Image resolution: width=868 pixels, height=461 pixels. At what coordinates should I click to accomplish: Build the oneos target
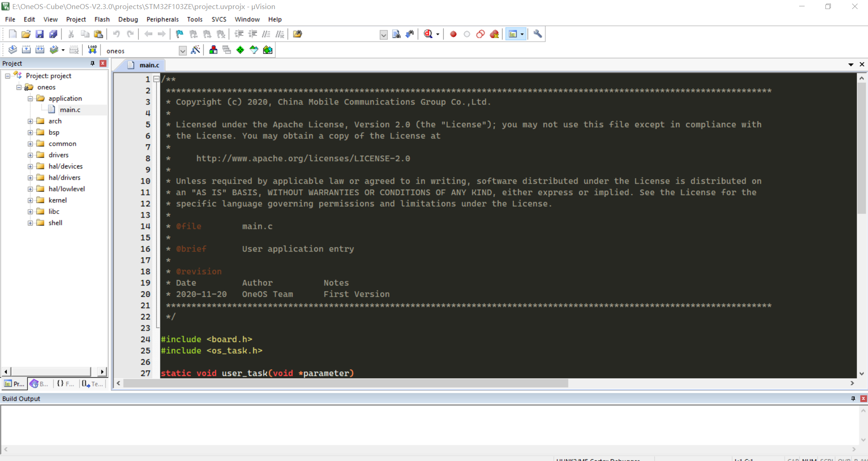pos(26,50)
